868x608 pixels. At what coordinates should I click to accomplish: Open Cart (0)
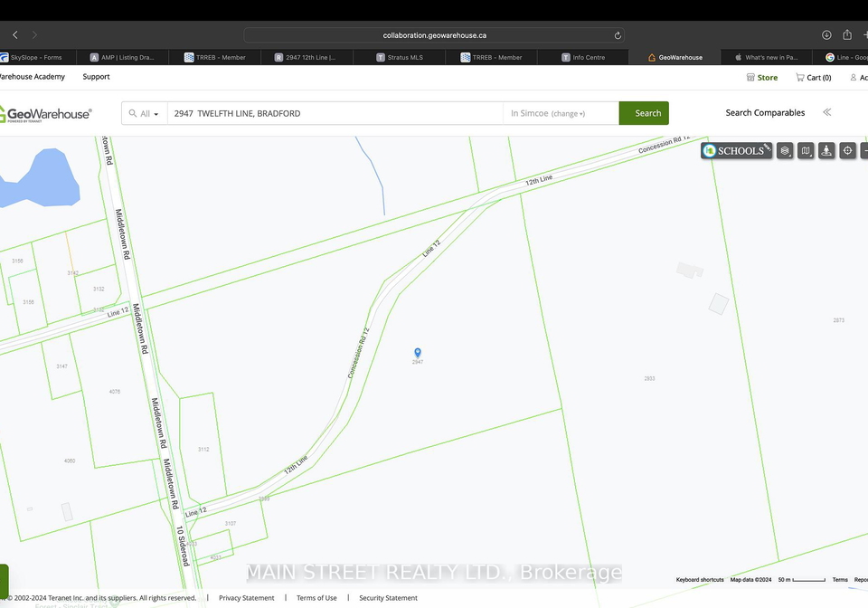click(813, 78)
